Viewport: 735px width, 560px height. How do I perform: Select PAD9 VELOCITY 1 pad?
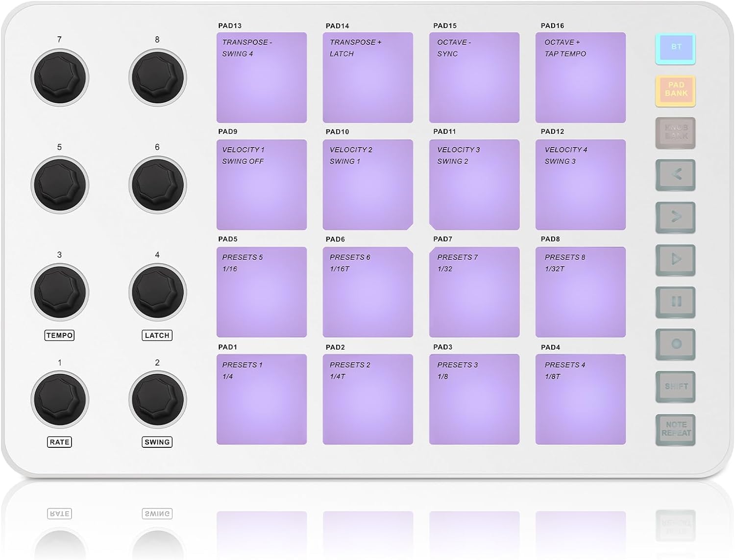(x=262, y=185)
